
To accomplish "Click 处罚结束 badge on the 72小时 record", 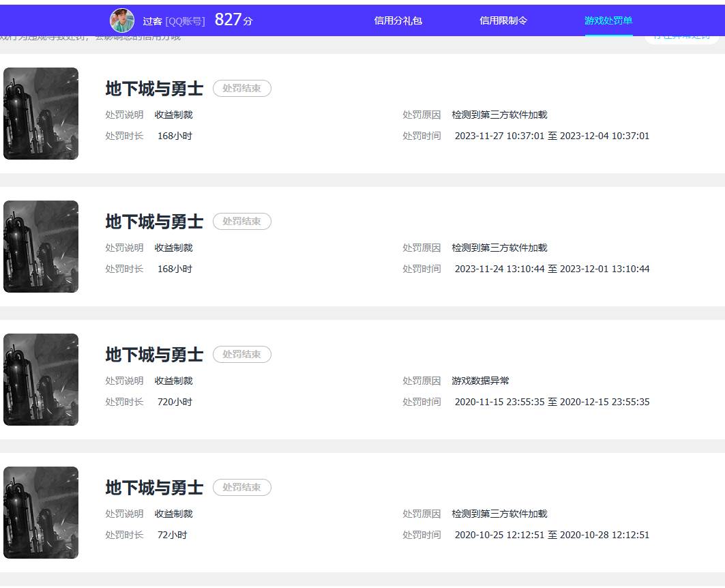I will (x=242, y=488).
